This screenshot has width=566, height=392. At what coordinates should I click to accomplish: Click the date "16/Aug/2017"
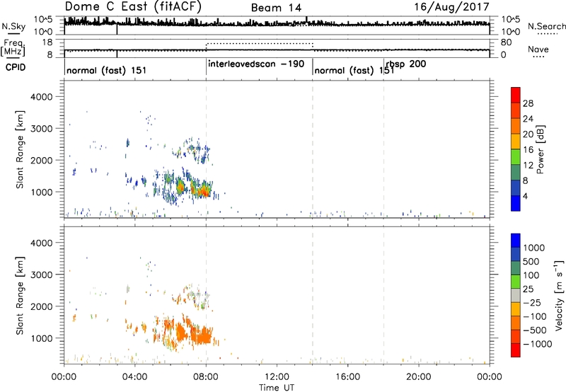click(x=451, y=7)
